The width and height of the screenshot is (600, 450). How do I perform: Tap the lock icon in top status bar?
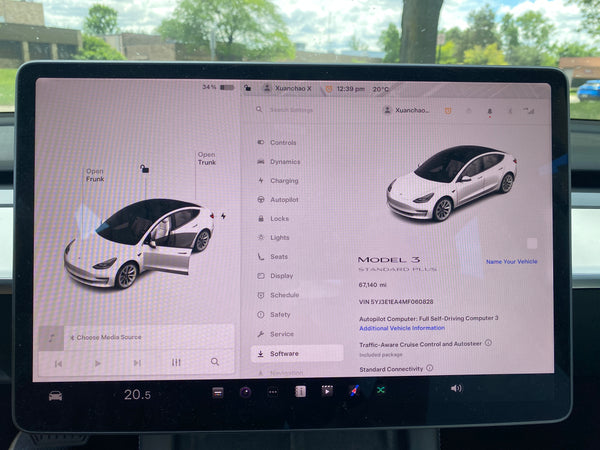point(248,88)
